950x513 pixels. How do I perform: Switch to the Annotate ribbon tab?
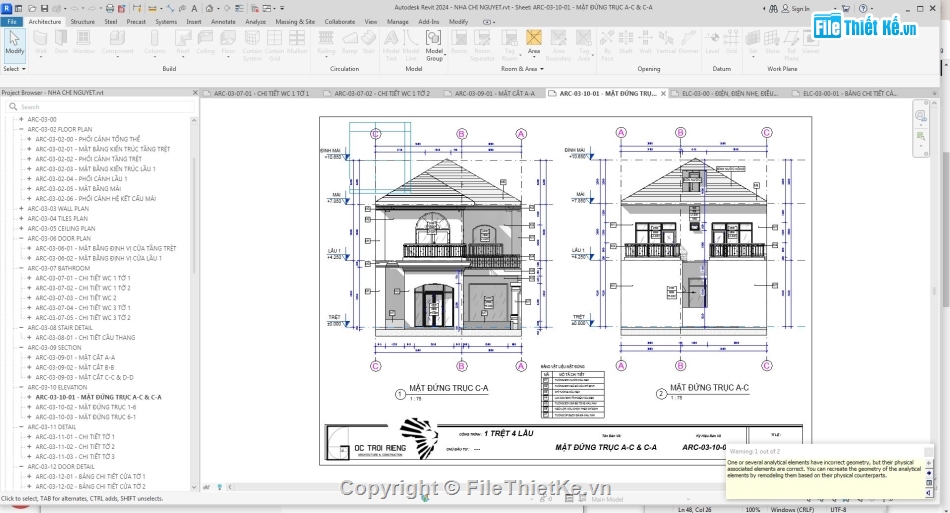(x=223, y=21)
